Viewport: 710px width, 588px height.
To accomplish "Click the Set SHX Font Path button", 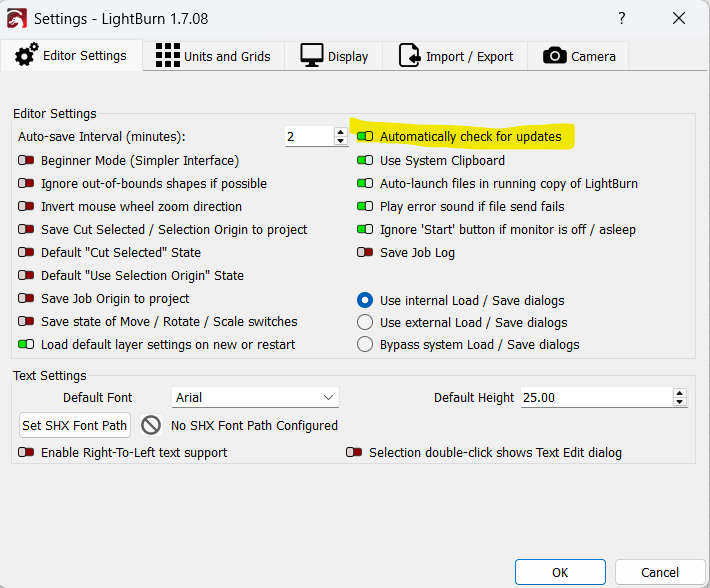I will tap(75, 425).
